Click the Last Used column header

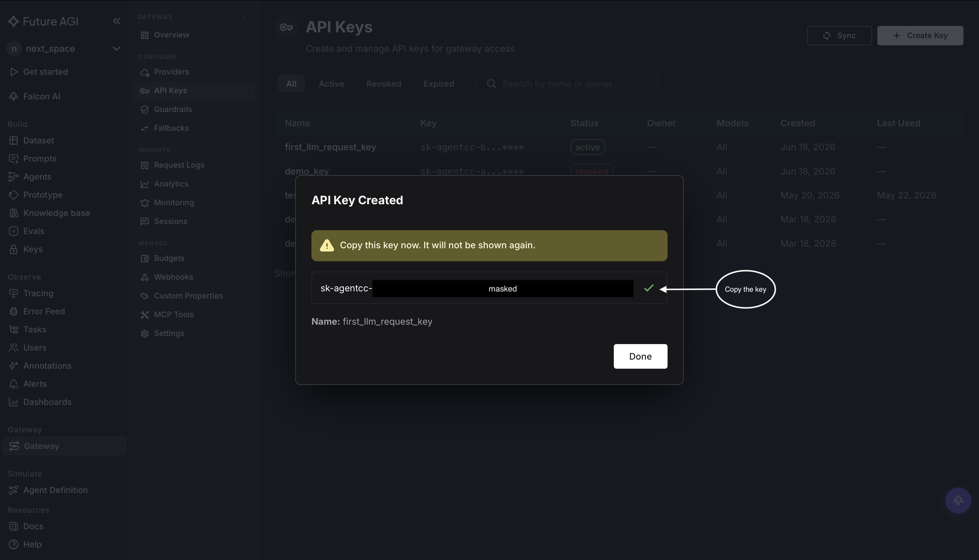[x=898, y=123]
